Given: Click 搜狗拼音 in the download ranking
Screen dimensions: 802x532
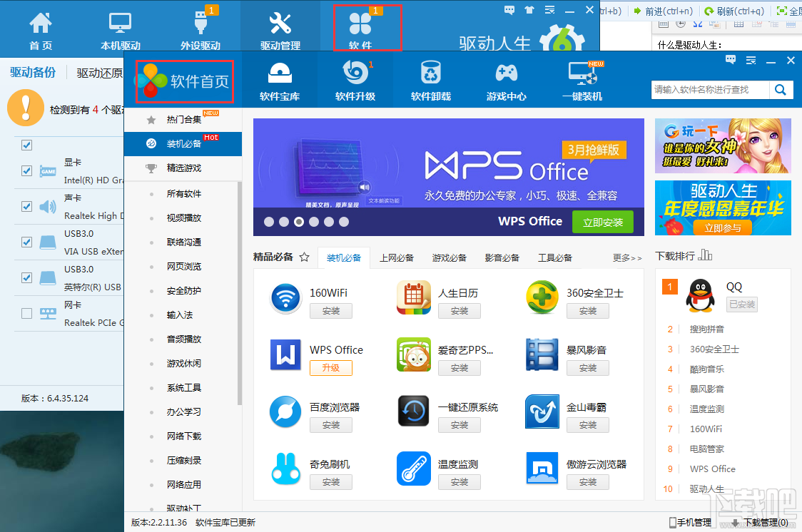Looking at the screenshot, I should click(707, 329).
